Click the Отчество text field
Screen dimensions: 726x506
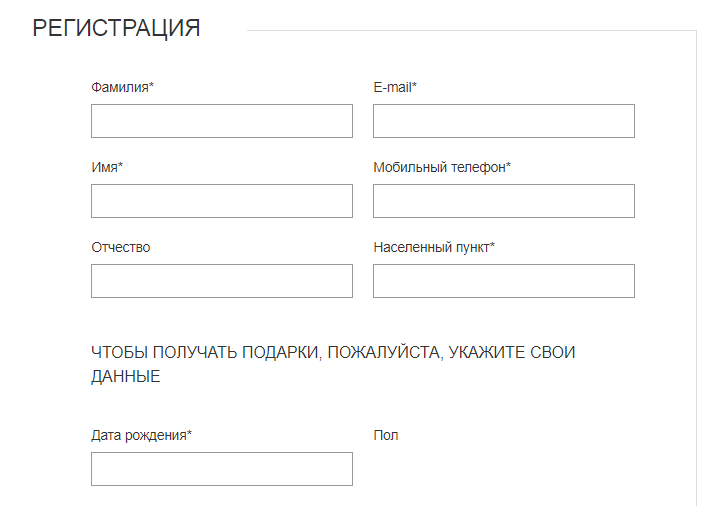tap(221, 281)
